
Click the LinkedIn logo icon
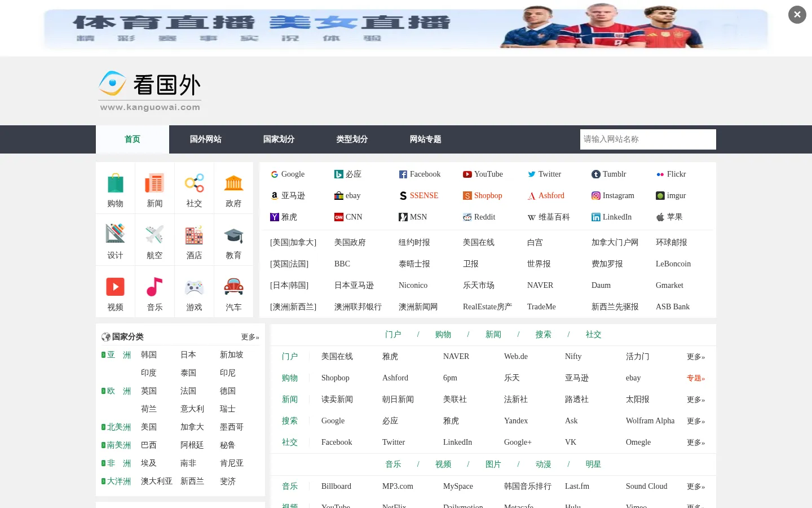tap(596, 217)
